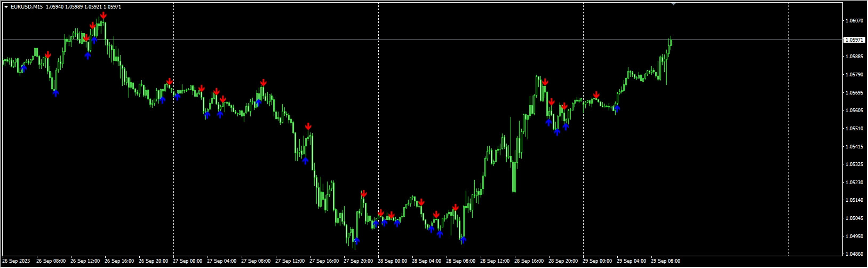Click the EURUSD,M15 symbol title
Image resolution: width=868 pixels, height=268 pixels.
(x=27, y=6)
